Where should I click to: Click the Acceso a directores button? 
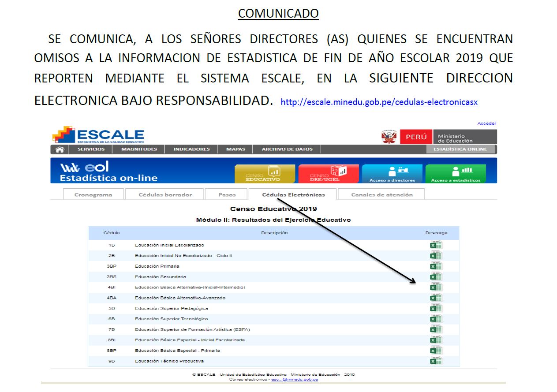[x=392, y=174]
